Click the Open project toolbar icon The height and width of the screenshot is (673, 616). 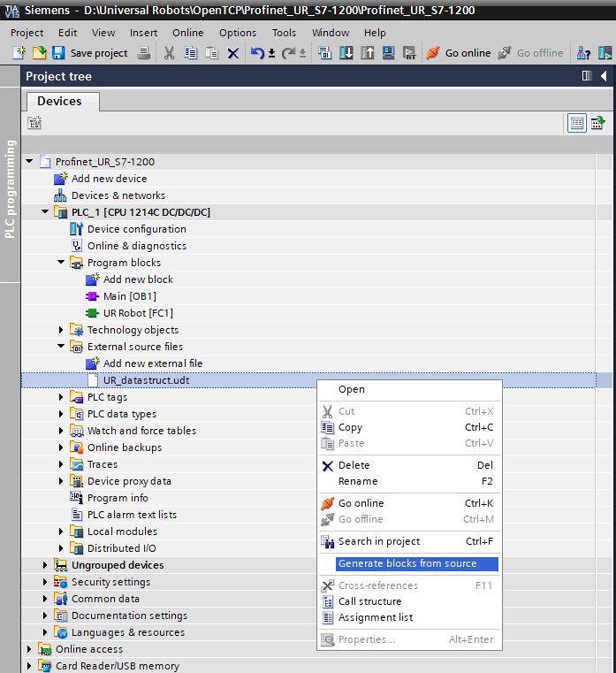(40, 53)
